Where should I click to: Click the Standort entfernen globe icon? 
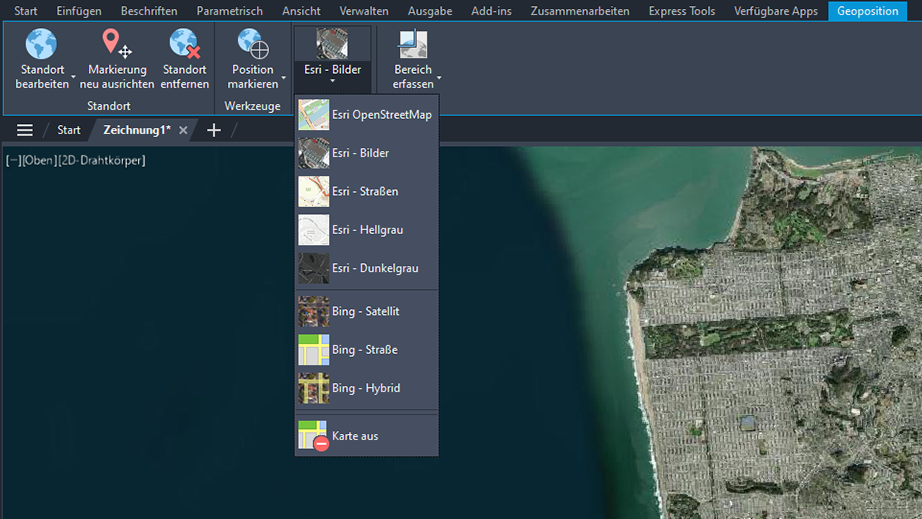(x=185, y=44)
